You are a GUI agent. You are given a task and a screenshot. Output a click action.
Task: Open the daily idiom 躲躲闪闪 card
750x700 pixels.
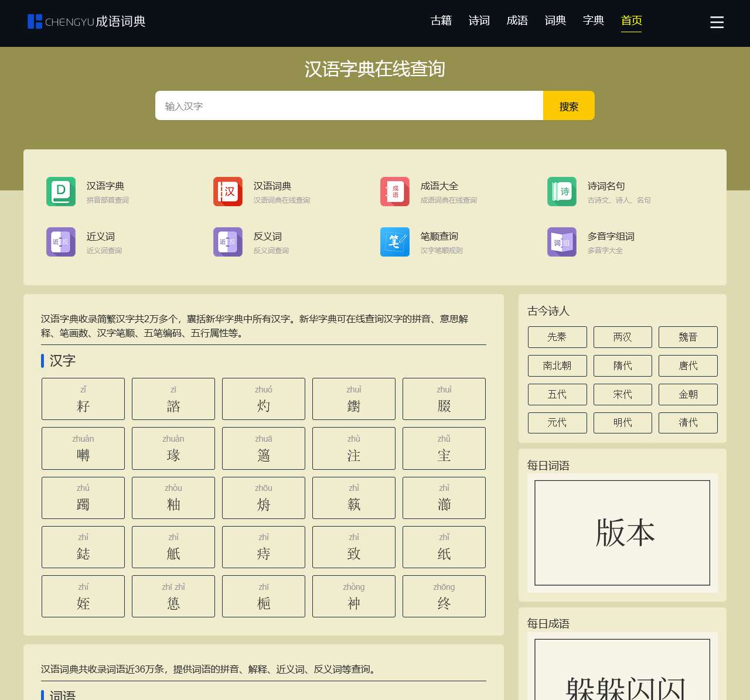(623, 679)
